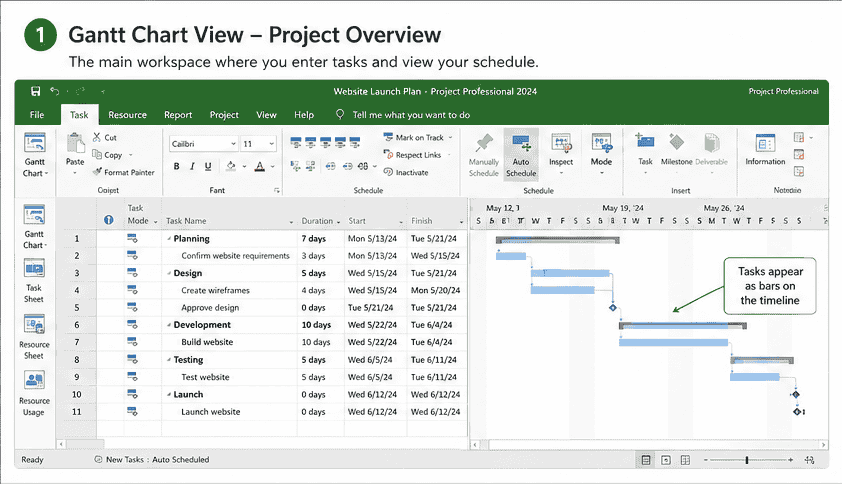
Task: Click the Approve design milestone diamond in chart
Action: (x=613, y=308)
